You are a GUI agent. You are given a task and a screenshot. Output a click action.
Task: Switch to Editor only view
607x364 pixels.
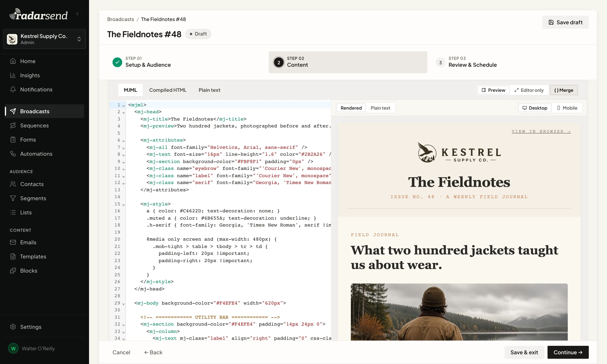coord(529,90)
